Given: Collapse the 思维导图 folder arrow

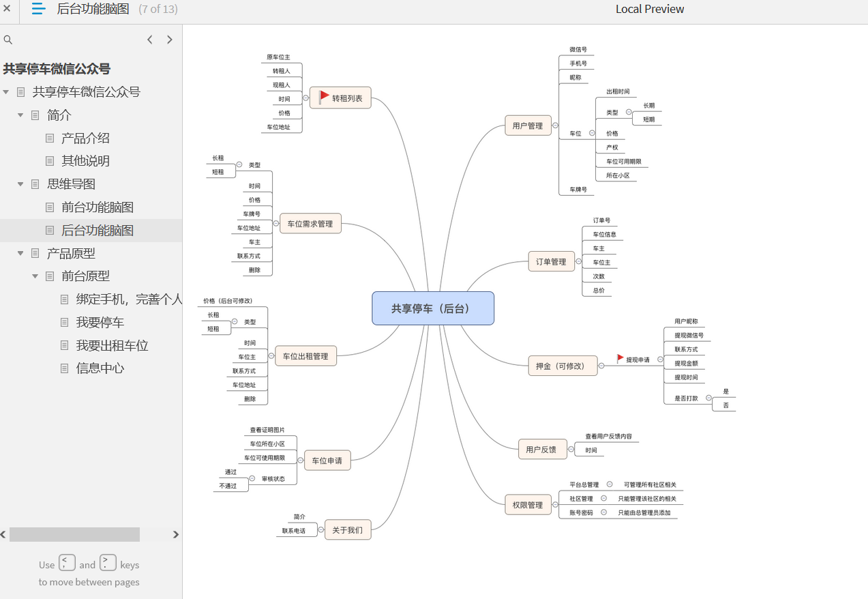Looking at the screenshot, I should 20,184.
